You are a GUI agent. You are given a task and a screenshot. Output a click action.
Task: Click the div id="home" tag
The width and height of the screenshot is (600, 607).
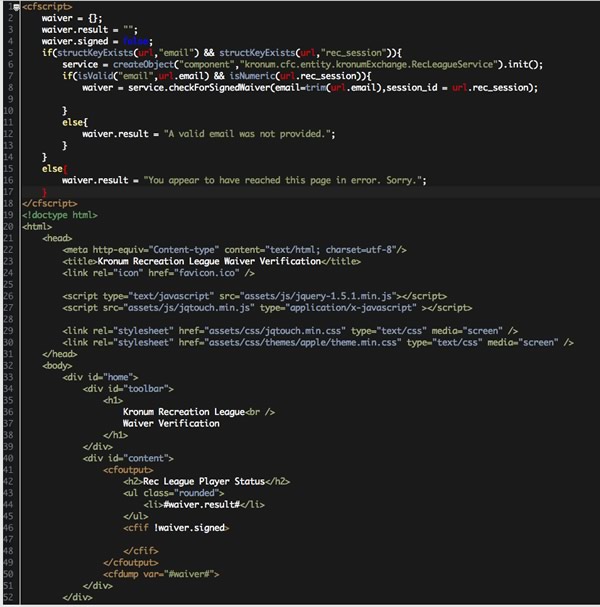point(100,378)
